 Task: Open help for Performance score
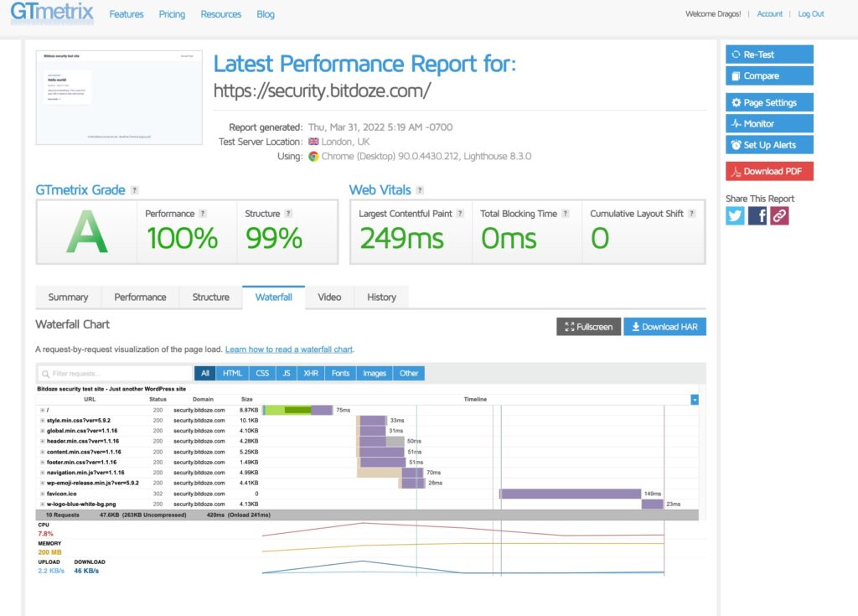click(203, 214)
